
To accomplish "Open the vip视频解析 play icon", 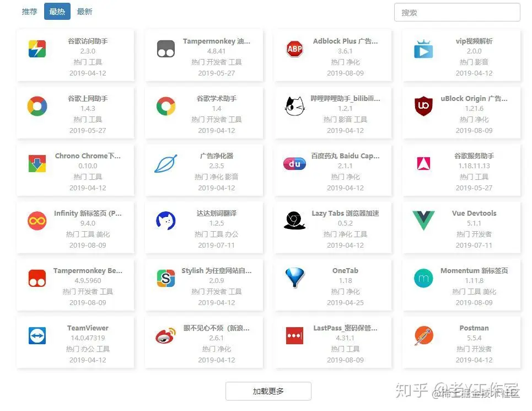I will [x=423, y=49].
